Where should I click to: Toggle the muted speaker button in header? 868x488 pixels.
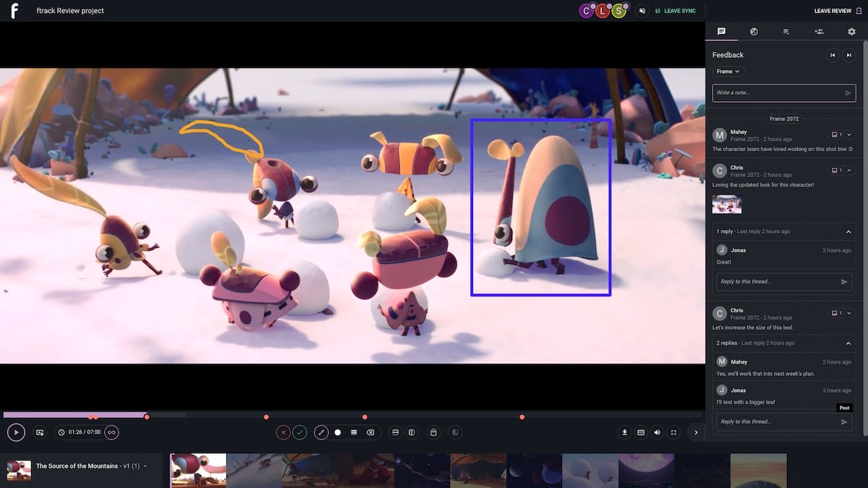pos(642,11)
